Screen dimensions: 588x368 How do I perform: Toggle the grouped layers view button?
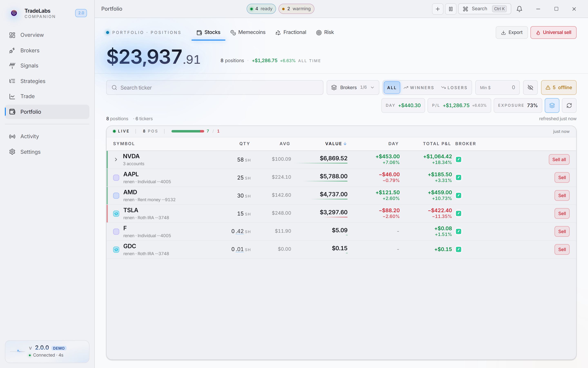coord(552,105)
